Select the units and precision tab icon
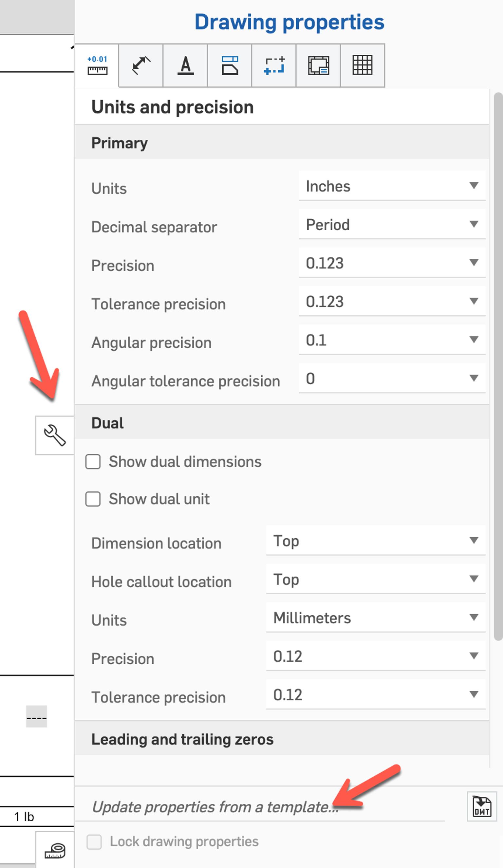 (98, 66)
